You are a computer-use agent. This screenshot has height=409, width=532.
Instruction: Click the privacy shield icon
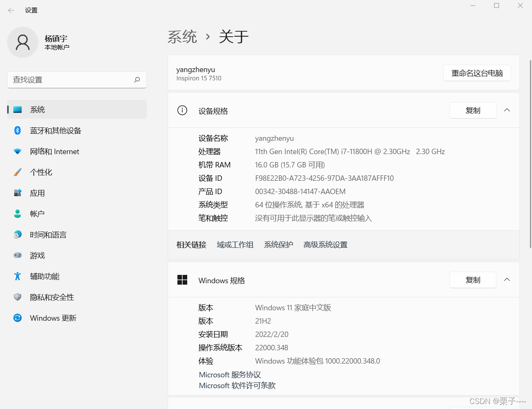18,297
